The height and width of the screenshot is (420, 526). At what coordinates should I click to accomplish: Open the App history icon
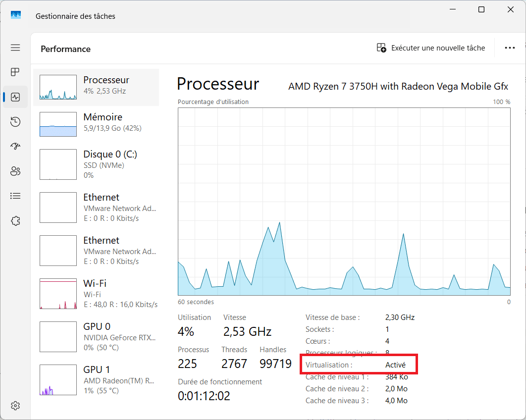point(15,121)
